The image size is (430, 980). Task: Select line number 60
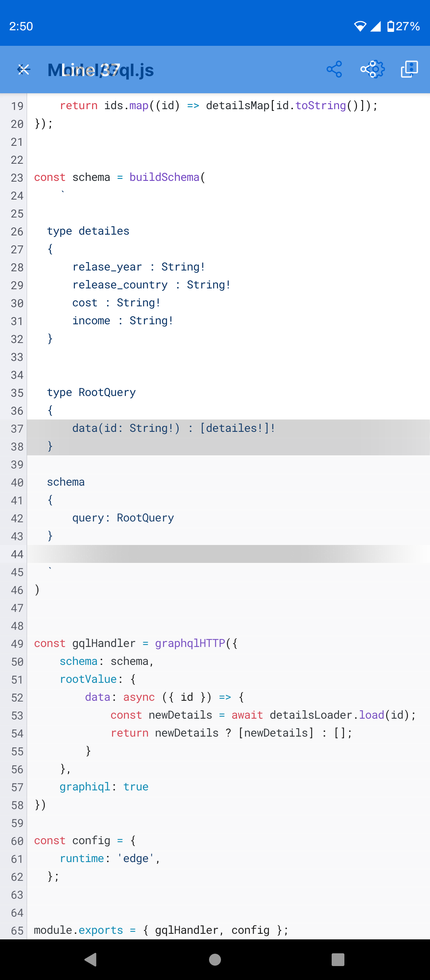[17, 841]
